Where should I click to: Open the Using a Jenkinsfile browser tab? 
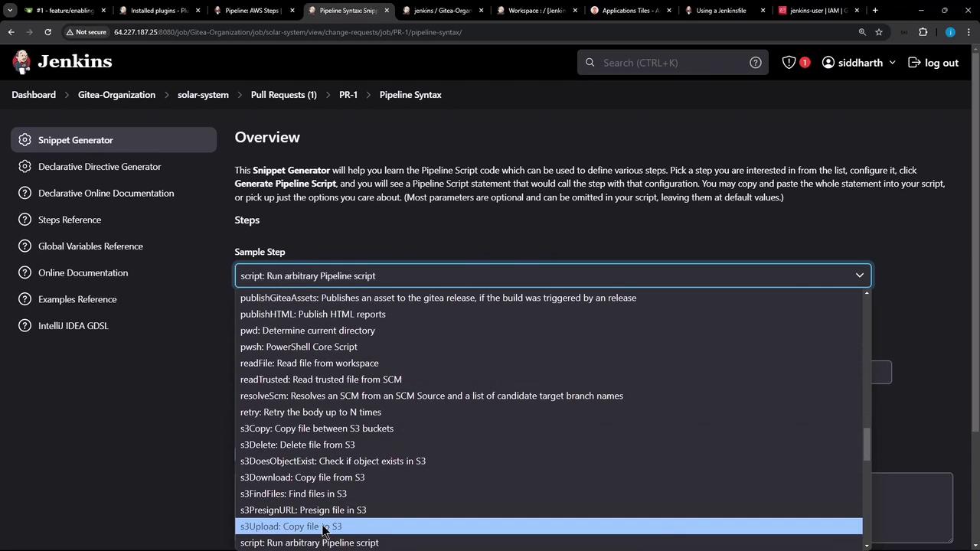coord(724,11)
